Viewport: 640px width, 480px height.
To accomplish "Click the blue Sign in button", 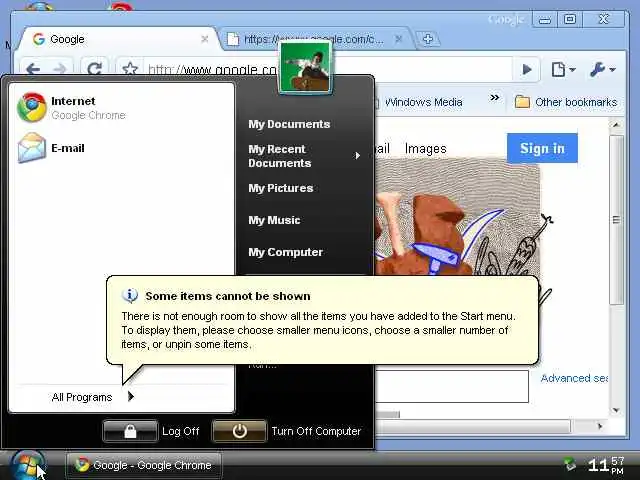I will coord(542,148).
